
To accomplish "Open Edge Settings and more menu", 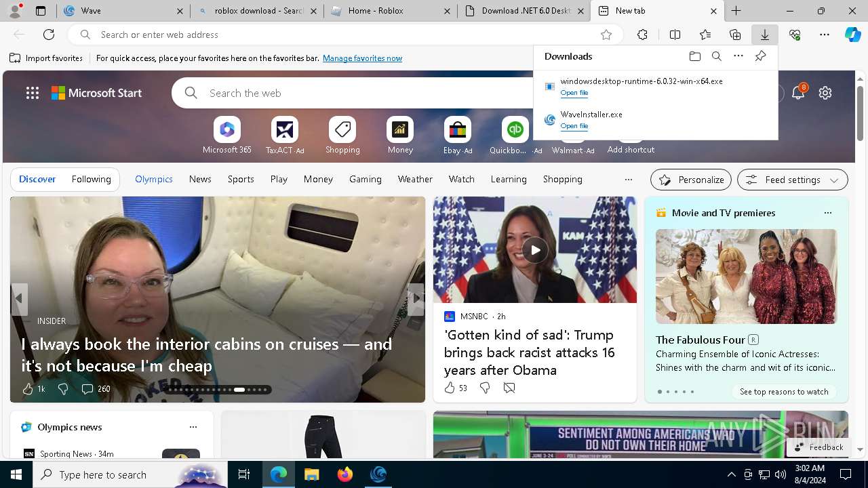I will tap(825, 35).
